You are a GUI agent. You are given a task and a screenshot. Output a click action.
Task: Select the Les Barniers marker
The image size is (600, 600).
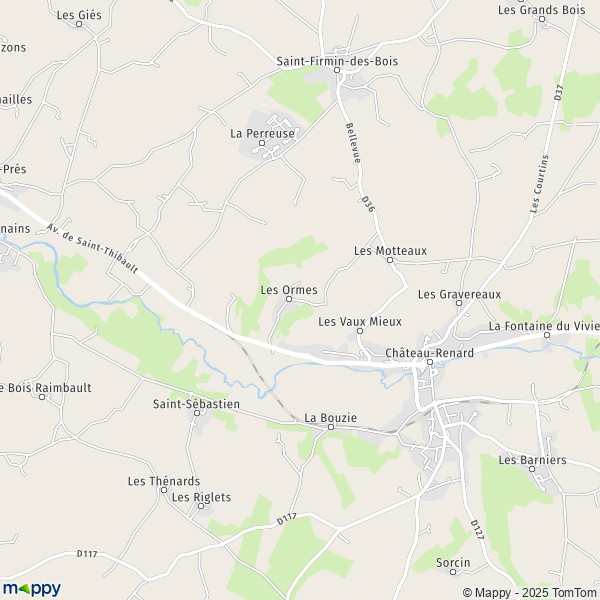[x=532, y=469]
